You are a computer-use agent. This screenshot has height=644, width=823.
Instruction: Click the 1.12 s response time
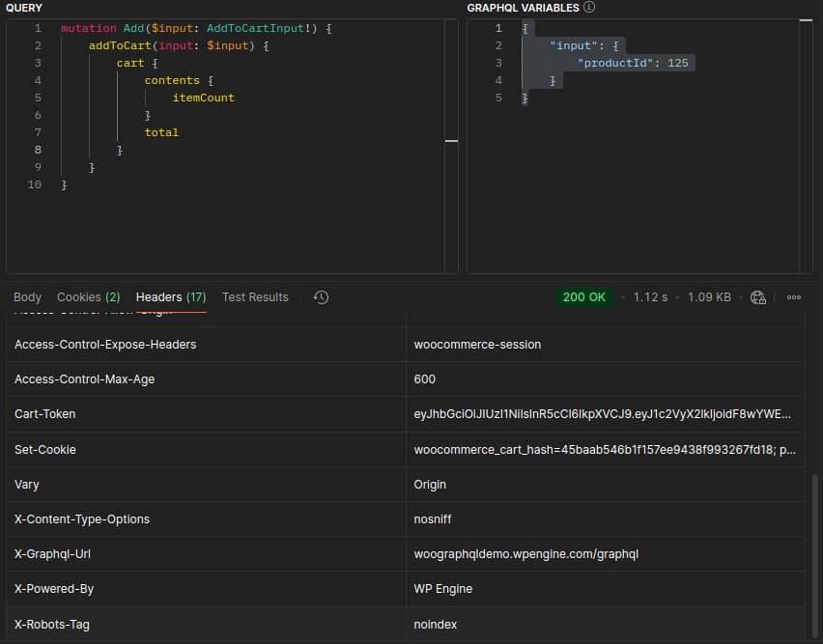pyautogui.click(x=650, y=297)
